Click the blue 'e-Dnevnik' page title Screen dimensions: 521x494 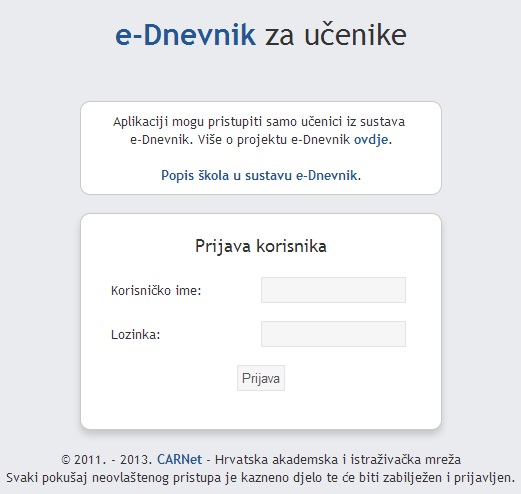click(186, 35)
